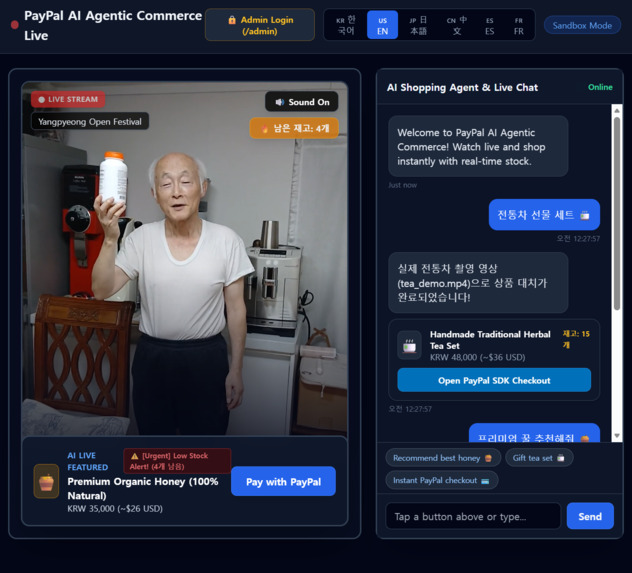Click the Recommend best honey chip
Image resolution: width=632 pixels, height=573 pixels.
pos(443,458)
